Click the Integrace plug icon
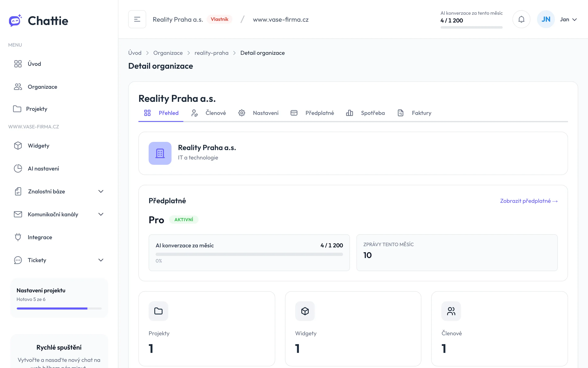The image size is (588, 368). pyautogui.click(x=18, y=237)
